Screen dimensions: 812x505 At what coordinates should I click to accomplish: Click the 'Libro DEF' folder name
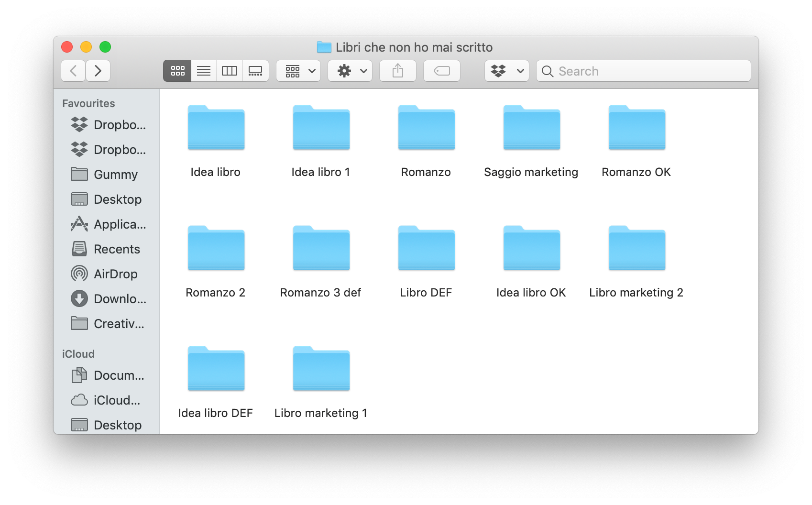[426, 293]
